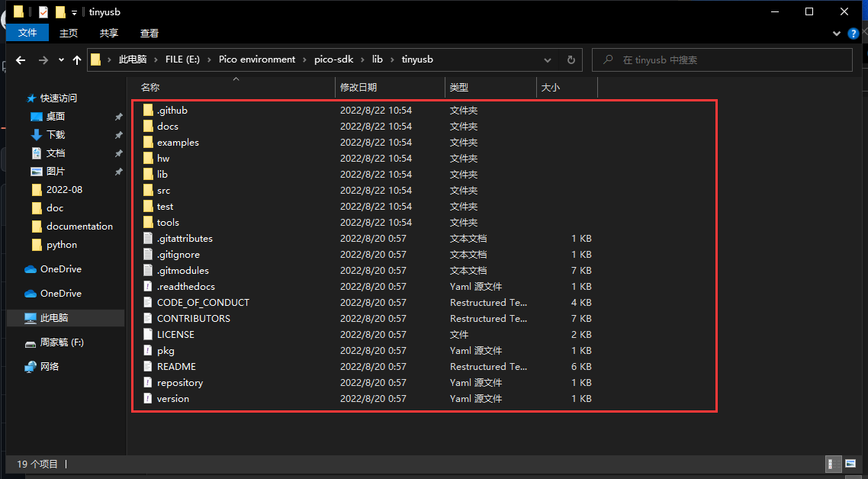Click the hw folder icon
This screenshot has width=868, height=479.
point(147,159)
